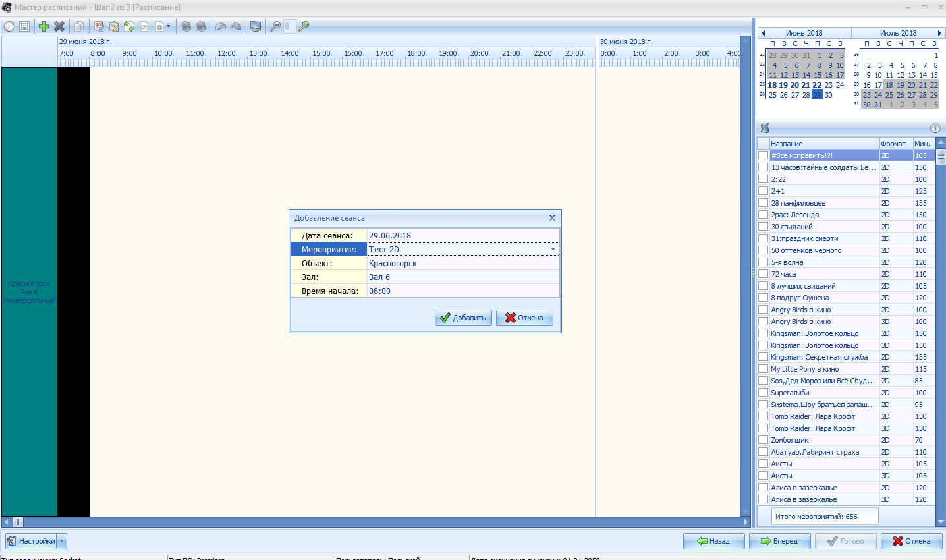946x560 pixels.
Task: Check the Абатуар.Лабиринт страха checkbox
Action: (763, 452)
